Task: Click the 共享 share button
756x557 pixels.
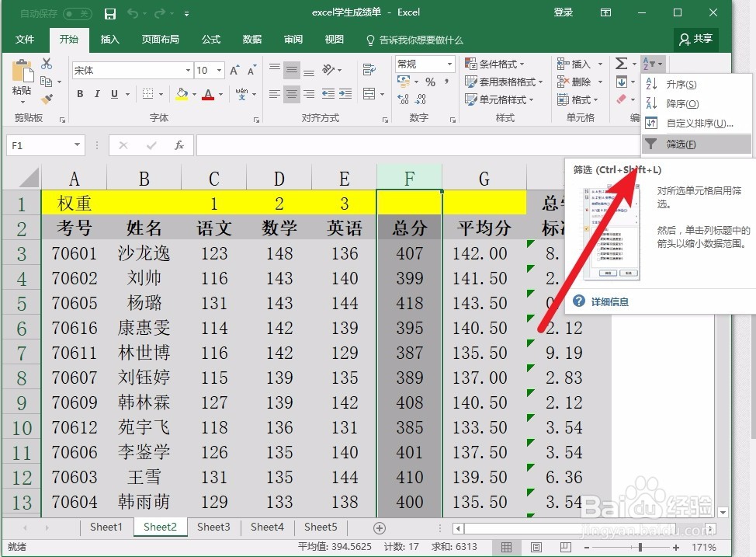Action: pos(695,39)
